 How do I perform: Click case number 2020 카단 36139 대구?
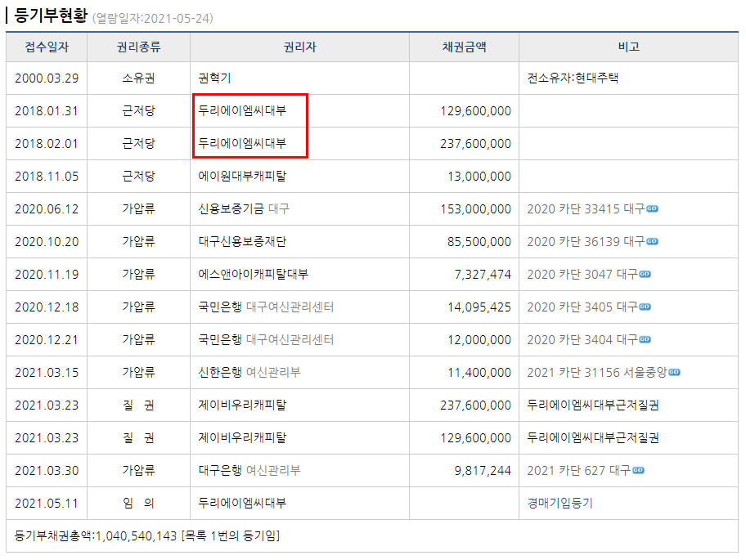(x=586, y=241)
